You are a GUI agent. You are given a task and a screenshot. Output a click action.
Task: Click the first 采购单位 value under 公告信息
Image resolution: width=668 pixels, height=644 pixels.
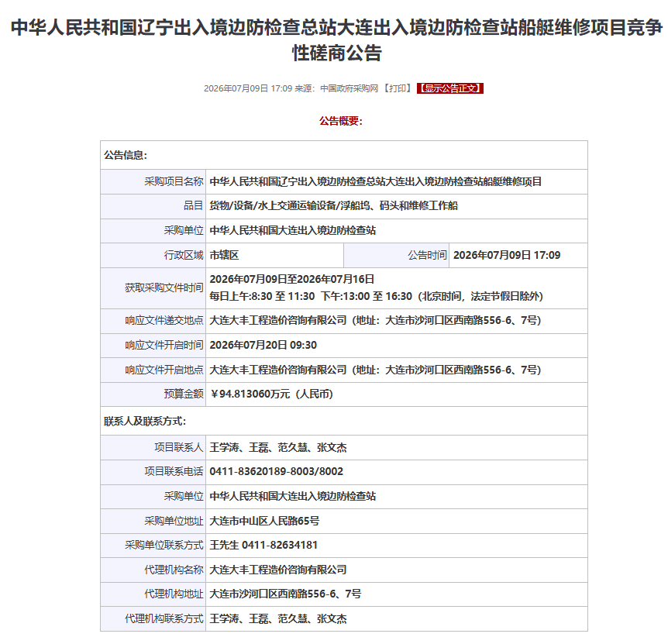pyautogui.click(x=293, y=230)
